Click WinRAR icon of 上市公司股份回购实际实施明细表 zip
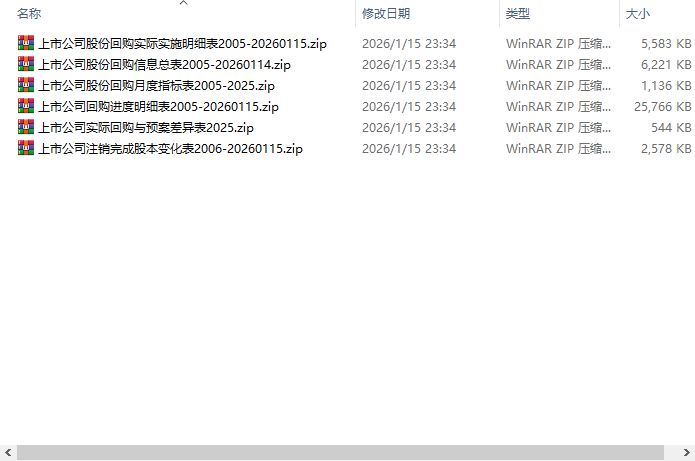The width and height of the screenshot is (695, 461). coord(26,43)
